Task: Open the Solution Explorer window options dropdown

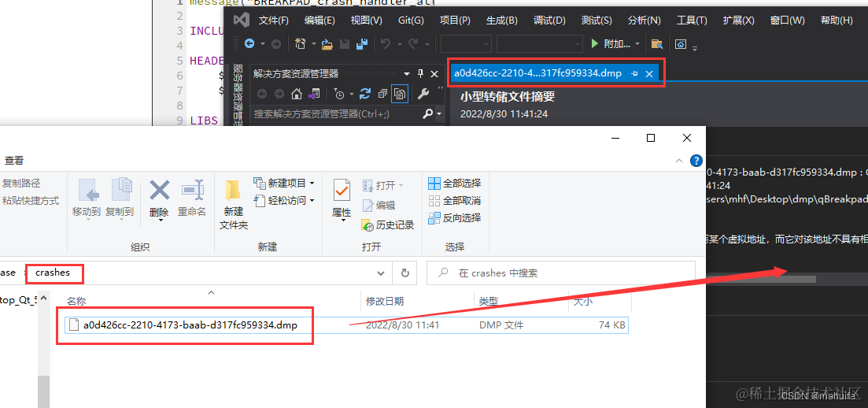Action: pos(407,74)
